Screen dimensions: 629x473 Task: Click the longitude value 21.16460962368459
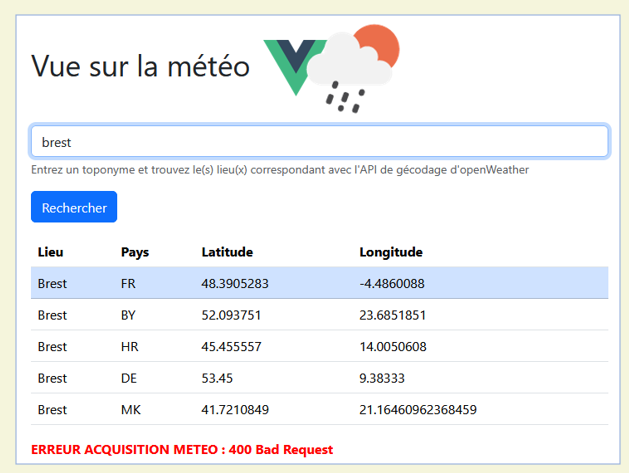click(418, 410)
